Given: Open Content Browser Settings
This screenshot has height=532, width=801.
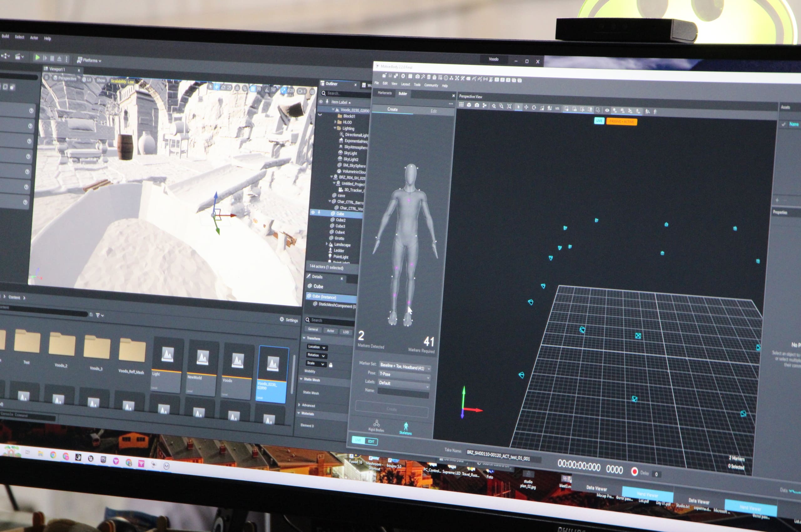Looking at the screenshot, I should (x=289, y=320).
